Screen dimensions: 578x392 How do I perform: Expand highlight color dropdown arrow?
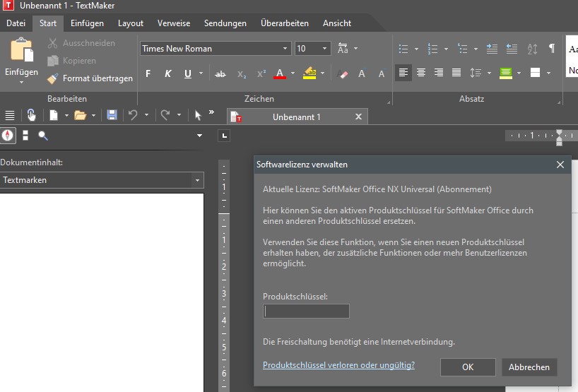[x=322, y=73]
